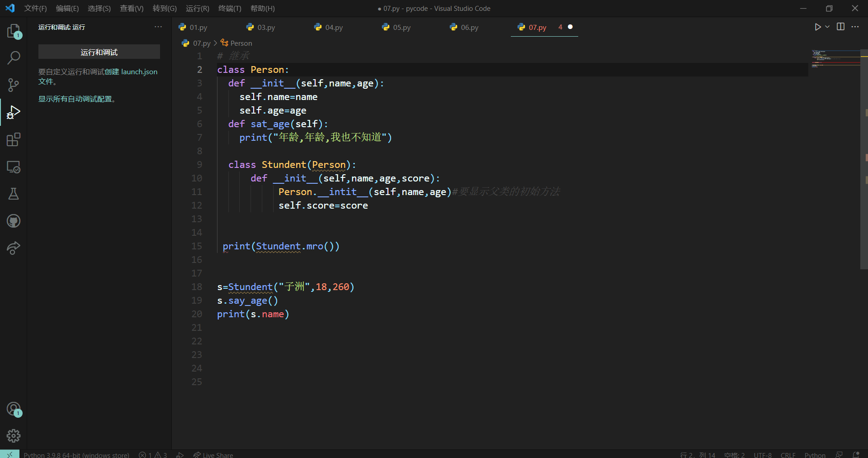Screen dimensions: 868x458
Task: Change the UTF-8 encoding status item
Action: [x=763, y=454]
